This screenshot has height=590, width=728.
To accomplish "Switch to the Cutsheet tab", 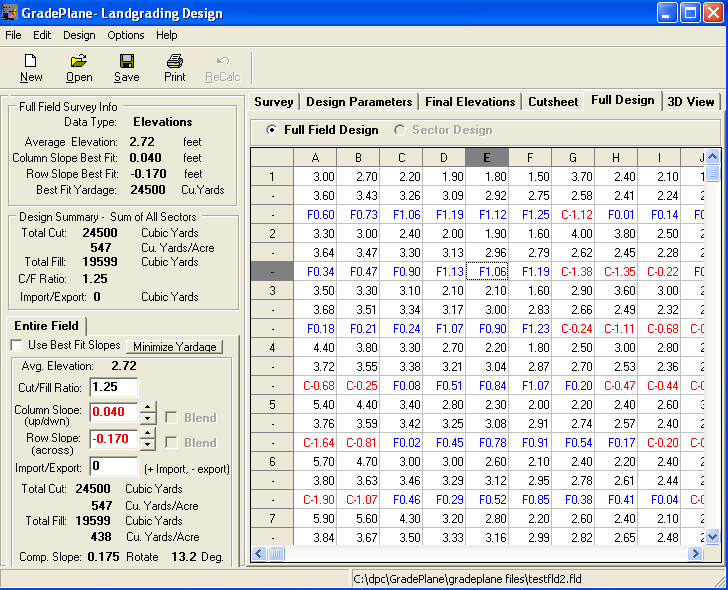I will (x=553, y=102).
